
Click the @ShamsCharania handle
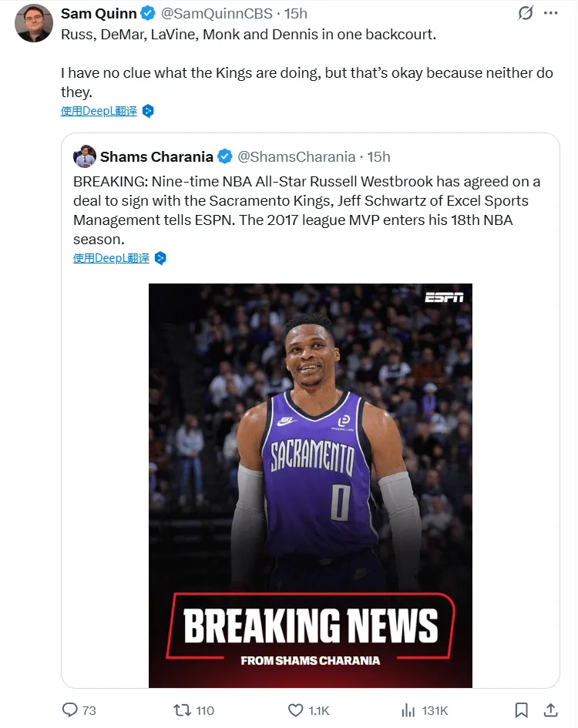(297, 157)
